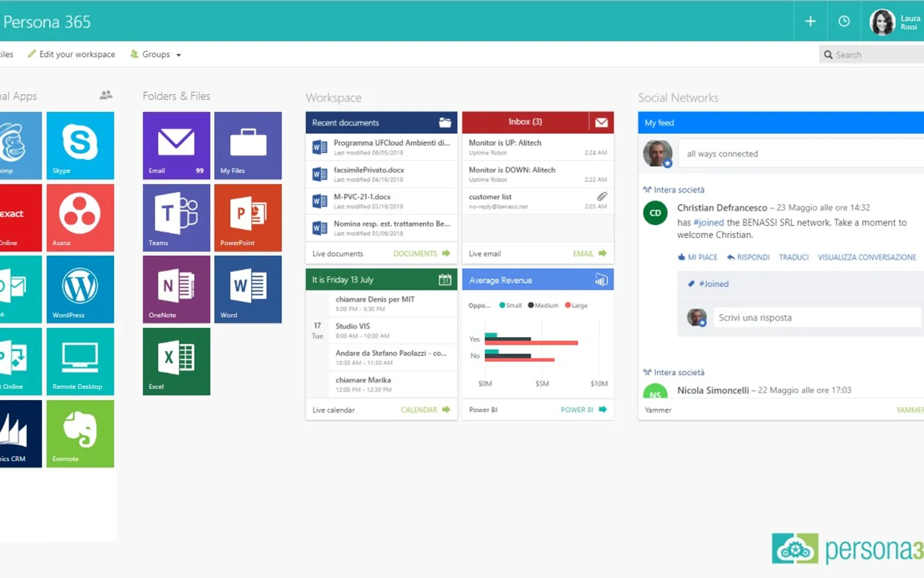This screenshot has width=924, height=578.
Task: Open the CALENDAR link
Action: click(425, 410)
